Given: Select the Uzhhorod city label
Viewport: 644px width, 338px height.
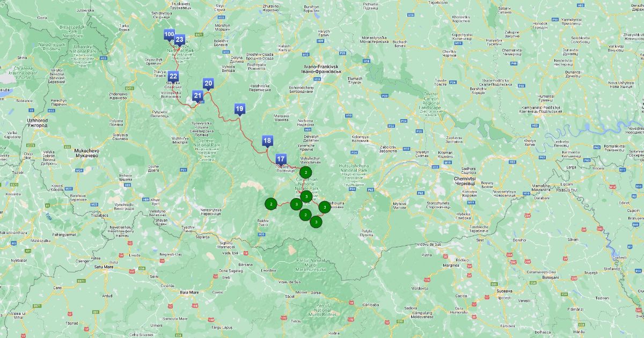Looking at the screenshot, I should click(37, 122).
